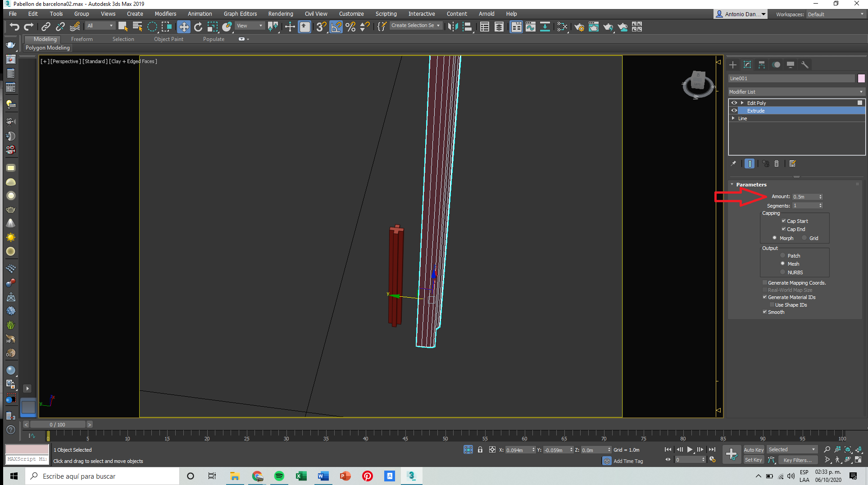Viewport: 868px width, 485px height.
Task: Open the Key Filters dialog button
Action: [x=798, y=460]
